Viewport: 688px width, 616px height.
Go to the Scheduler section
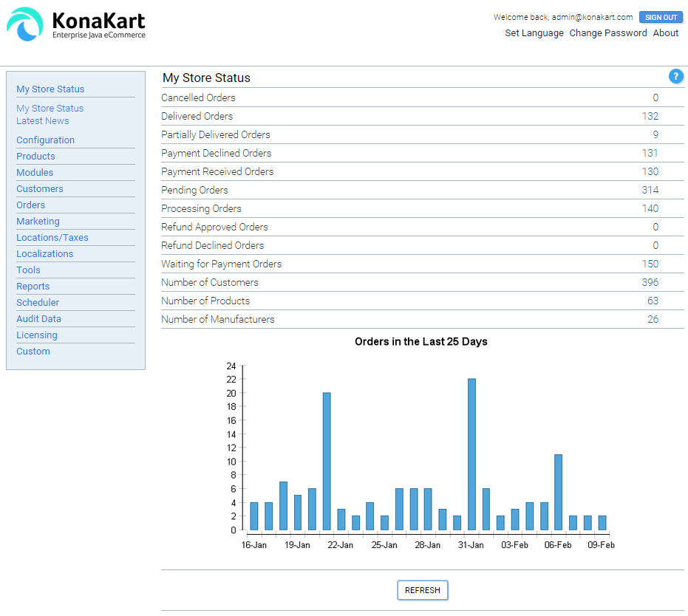click(38, 303)
